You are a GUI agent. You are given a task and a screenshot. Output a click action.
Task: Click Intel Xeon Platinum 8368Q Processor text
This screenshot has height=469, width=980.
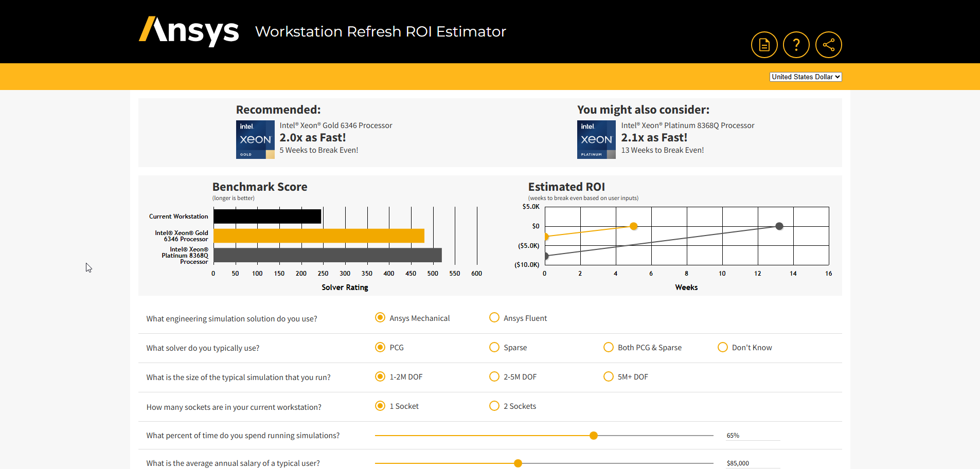688,125
